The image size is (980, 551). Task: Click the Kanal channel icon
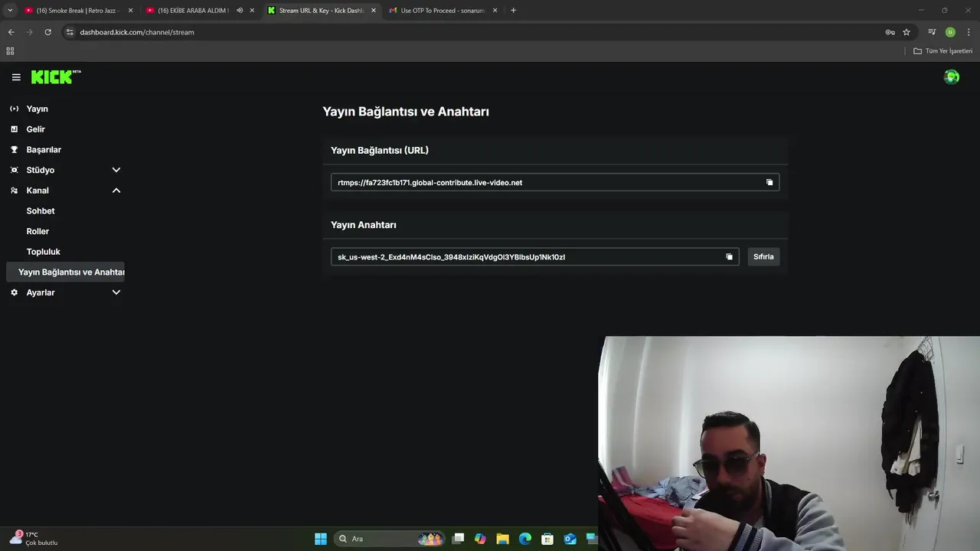[x=14, y=191]
